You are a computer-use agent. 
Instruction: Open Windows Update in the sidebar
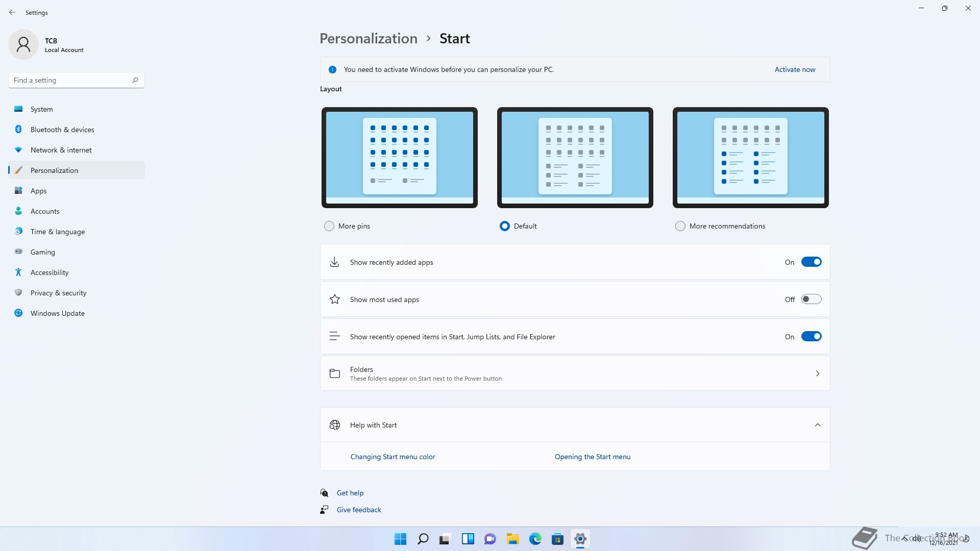coord(57,313)
